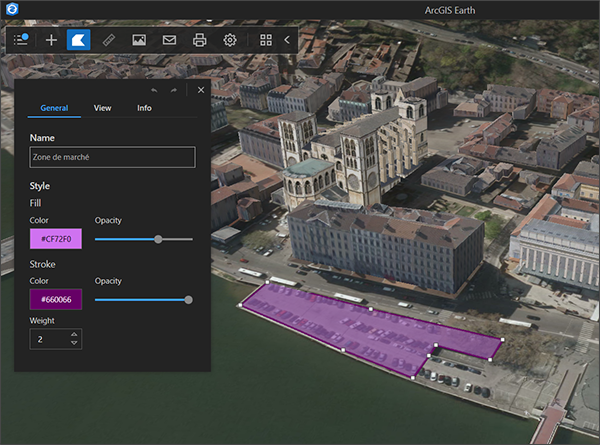Click the Add data plus icon
This screenshot has width=600, height=445.
point(51,40)
